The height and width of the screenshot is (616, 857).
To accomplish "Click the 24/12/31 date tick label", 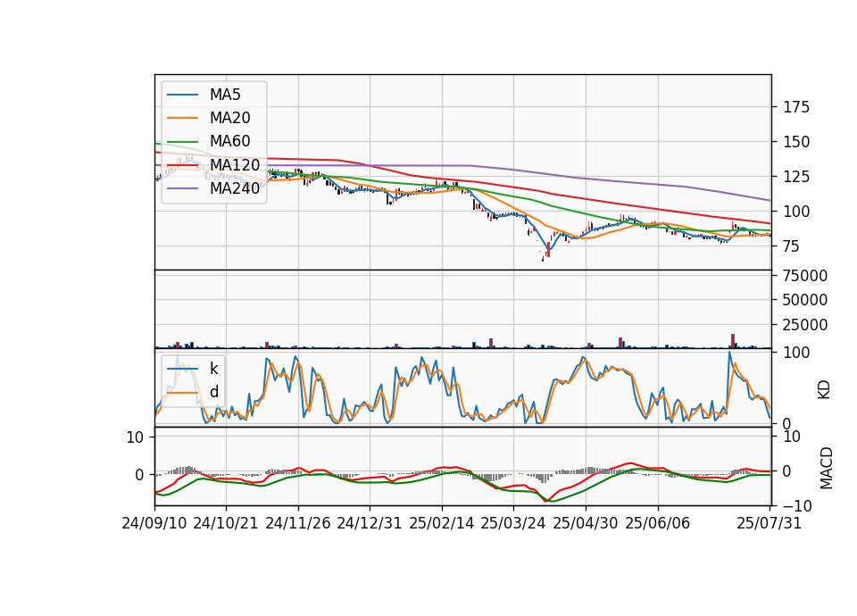I will (370, 523).
